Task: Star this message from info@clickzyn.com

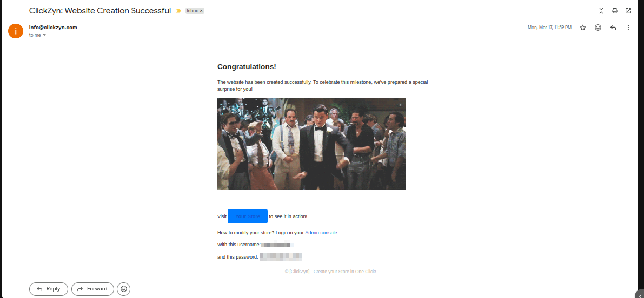Action: point(583,28)
